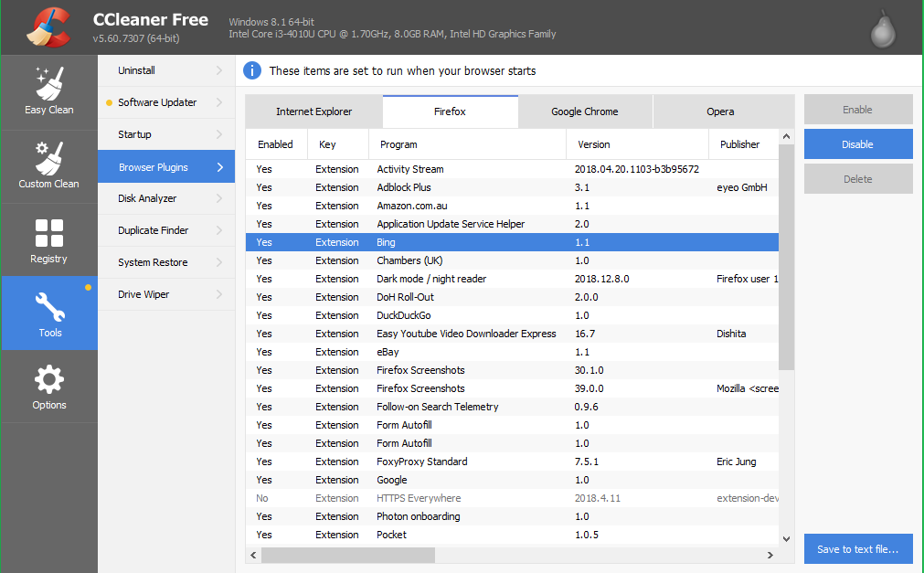Image resolution: width=924 pixels, height=573 pixels.
Task: Select the Chambers (UK) extension
Action: (512, 260)
